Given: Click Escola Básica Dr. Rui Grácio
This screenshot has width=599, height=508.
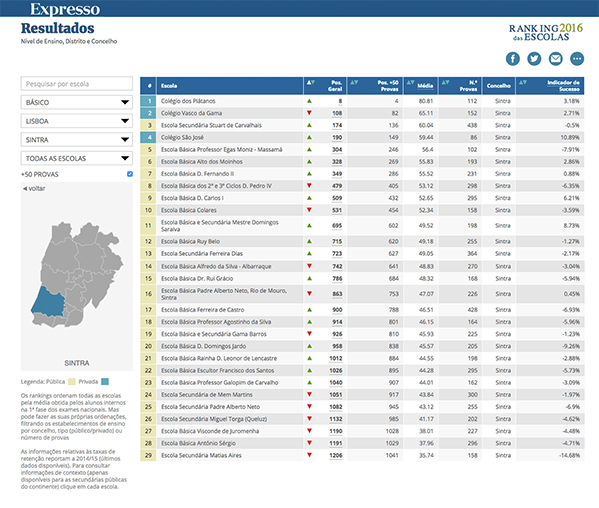Looking at the screenshot, I should click(197, 278).
